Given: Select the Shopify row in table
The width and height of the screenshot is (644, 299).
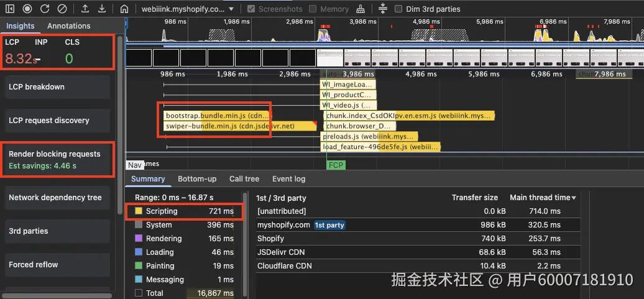Looking at the screenshot, I should (418, 238).
